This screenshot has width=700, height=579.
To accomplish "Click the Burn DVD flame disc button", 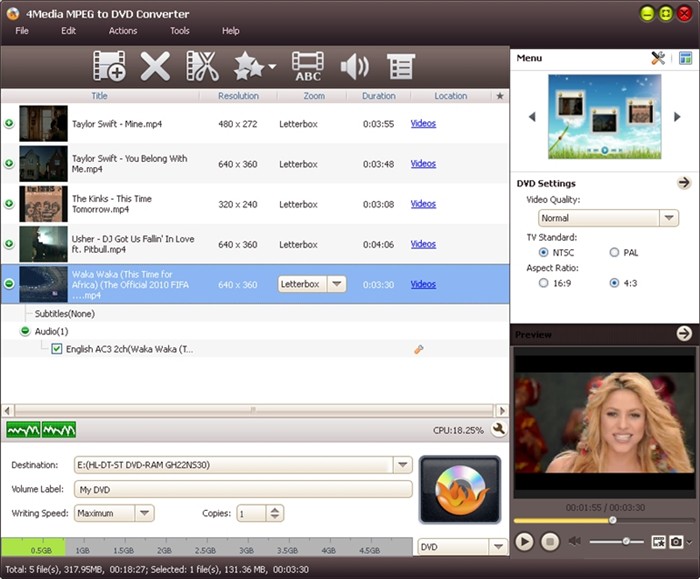I will (x=460, y=489).
